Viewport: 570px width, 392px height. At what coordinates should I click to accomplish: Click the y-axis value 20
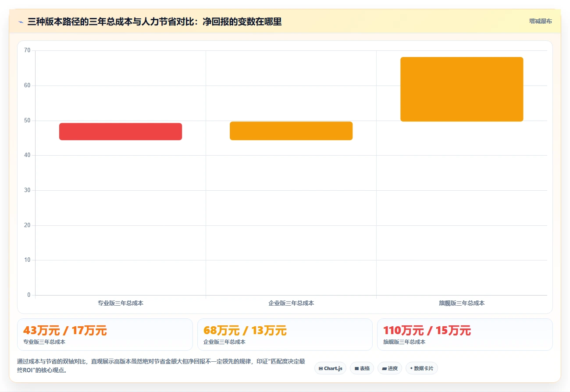point(27,225)
